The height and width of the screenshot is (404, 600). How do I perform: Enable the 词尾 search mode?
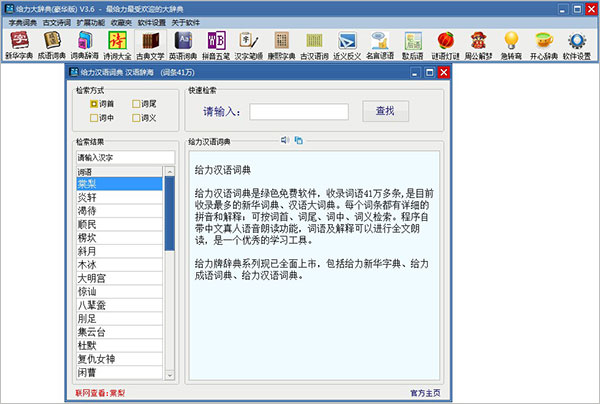point(144,104)
